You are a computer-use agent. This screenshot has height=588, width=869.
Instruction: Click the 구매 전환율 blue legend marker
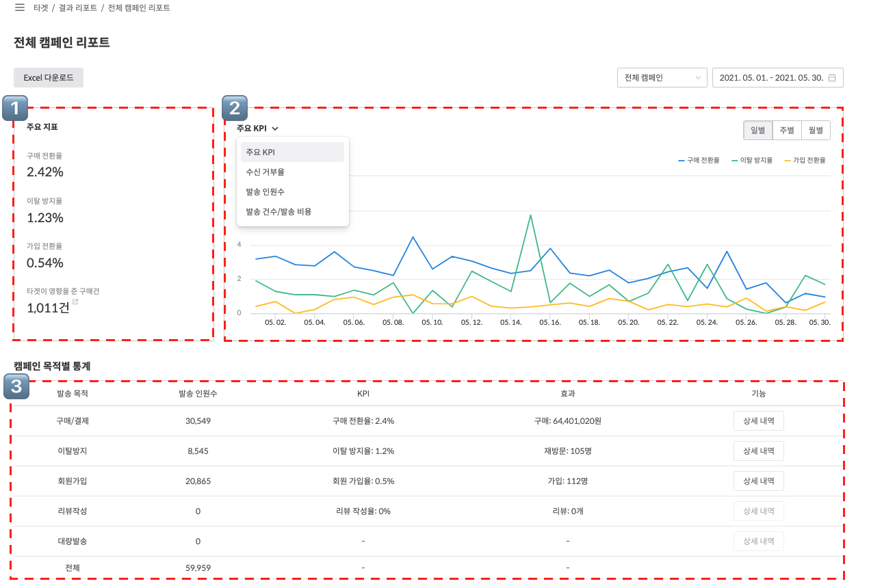[x=682, y=160]
